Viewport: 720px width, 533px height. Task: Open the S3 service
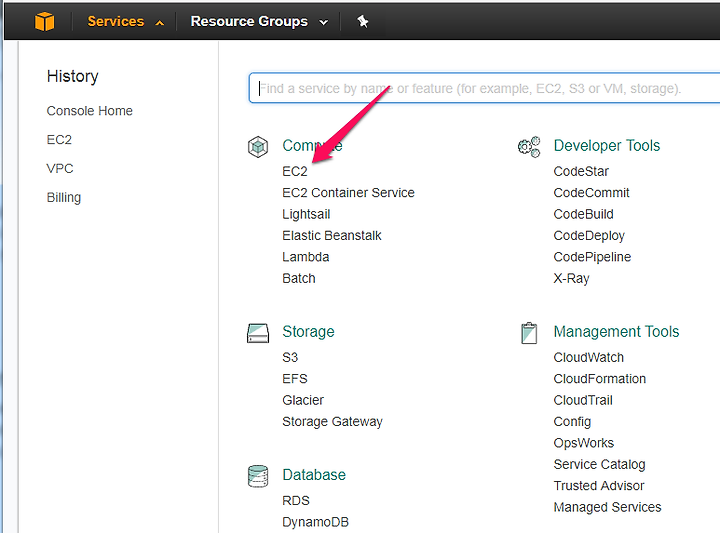[x=290, y=357]
